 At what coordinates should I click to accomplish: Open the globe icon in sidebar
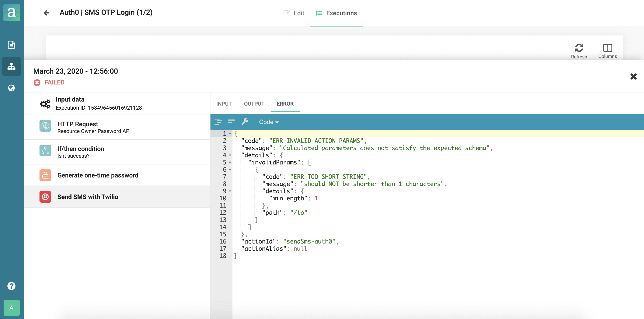coord(11,88)
